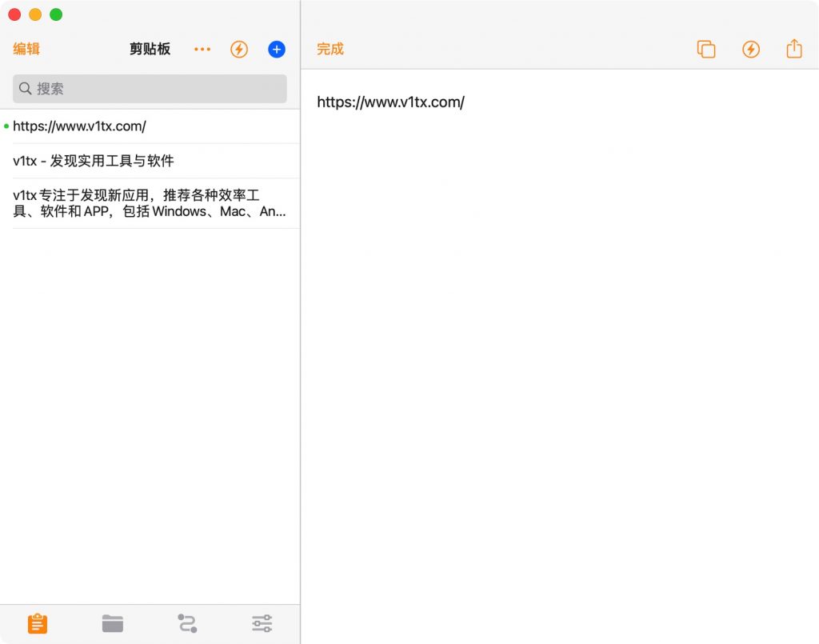Open the workflow actions tab icon
Screen dimensions: 819x644
pos(187,624)
